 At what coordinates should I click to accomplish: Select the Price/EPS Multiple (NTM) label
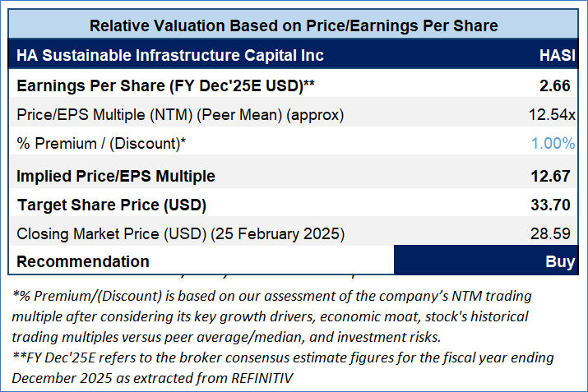click(x=180, y=113)
